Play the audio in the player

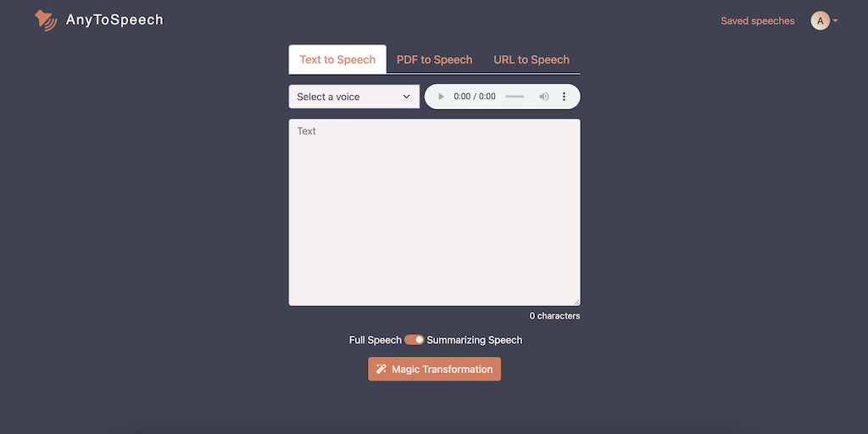pos(441,97)
